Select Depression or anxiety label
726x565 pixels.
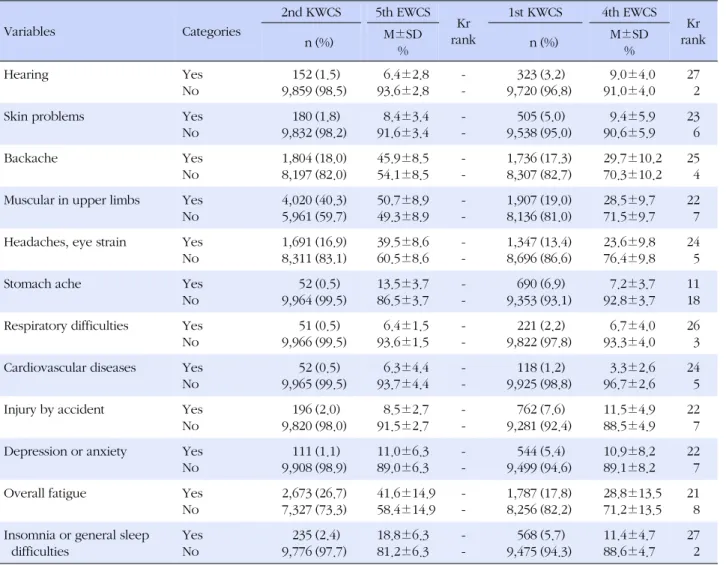(x=65, y=451)
